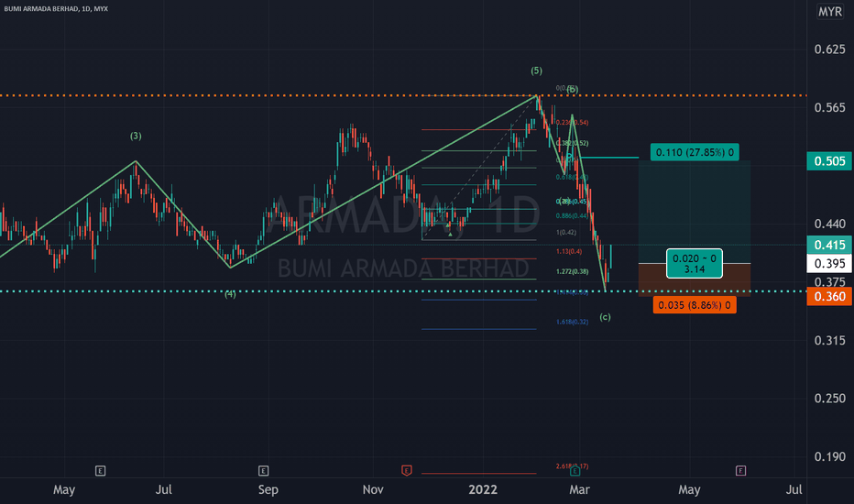The image size is (854, 504).
Task: Click the 2.618 Fibonacci level label
Action: point(572,466)
